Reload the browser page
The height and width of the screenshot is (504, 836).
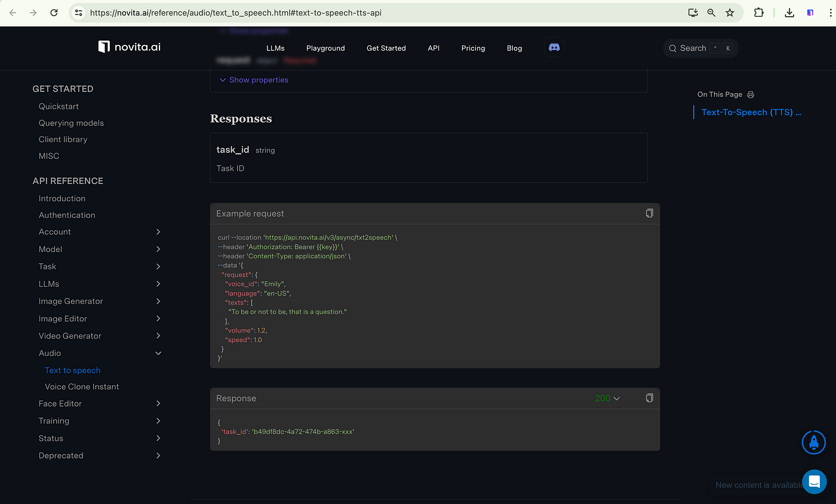tap(54, 13)
